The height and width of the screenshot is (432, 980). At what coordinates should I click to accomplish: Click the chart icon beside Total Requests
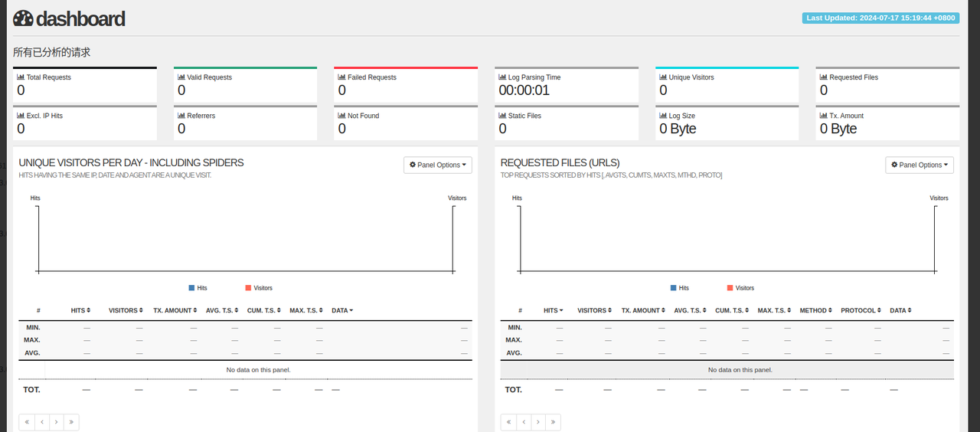tap(21, 77)
